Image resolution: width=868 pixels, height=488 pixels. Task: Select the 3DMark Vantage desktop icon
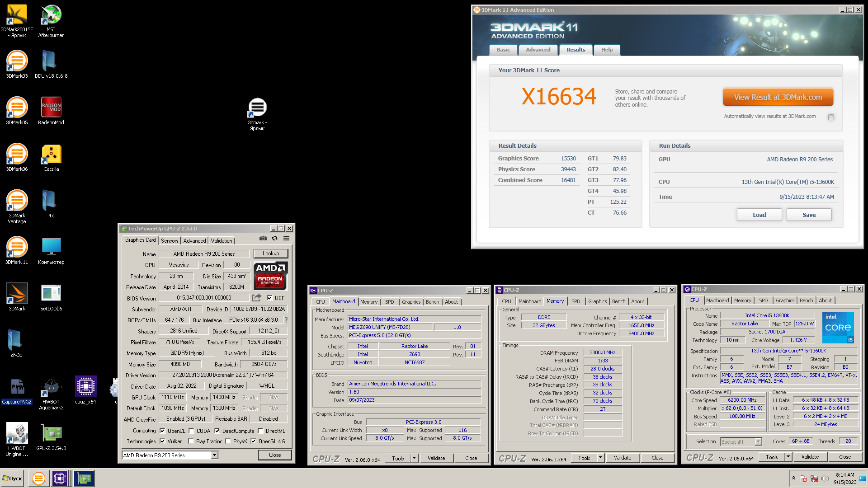[17, 206]
